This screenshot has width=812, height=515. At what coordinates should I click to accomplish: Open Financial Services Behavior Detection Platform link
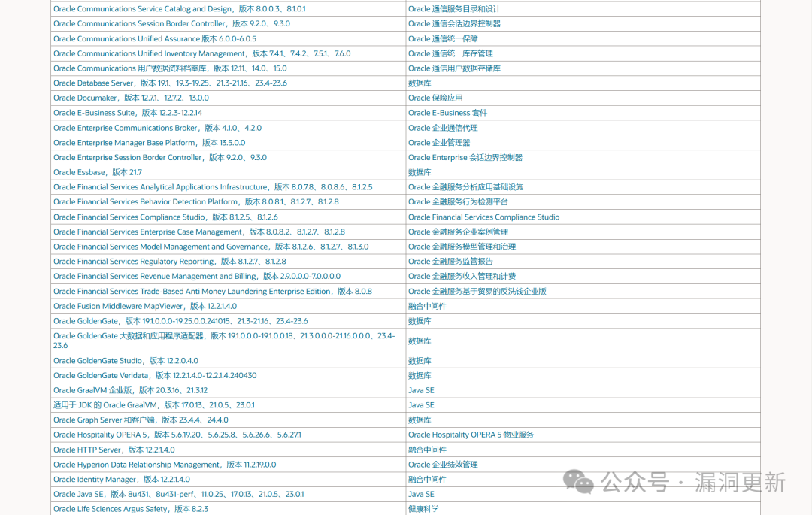pyautogui.click(x=195, y=202)
